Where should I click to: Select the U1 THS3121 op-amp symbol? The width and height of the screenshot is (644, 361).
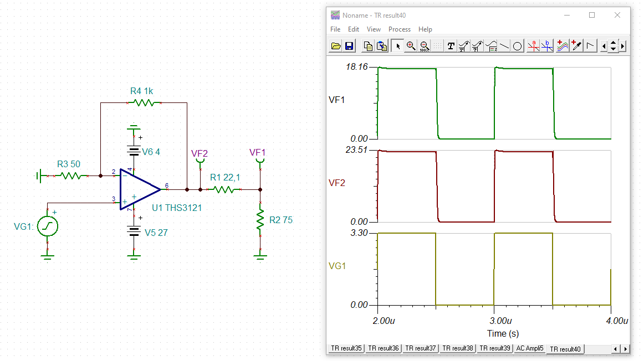point(140,189)
